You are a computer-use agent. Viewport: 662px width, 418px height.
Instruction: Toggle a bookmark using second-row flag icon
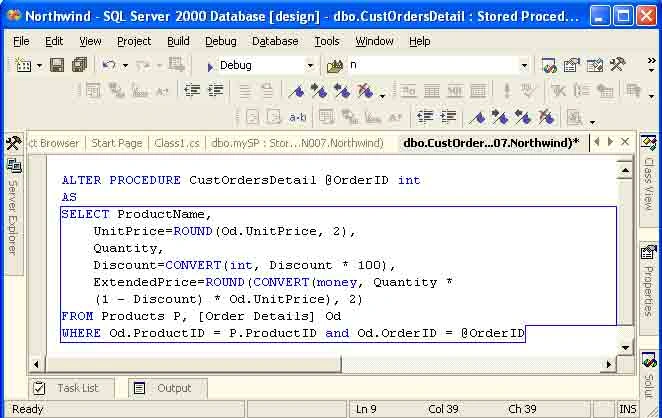click(x=296, y=91)
